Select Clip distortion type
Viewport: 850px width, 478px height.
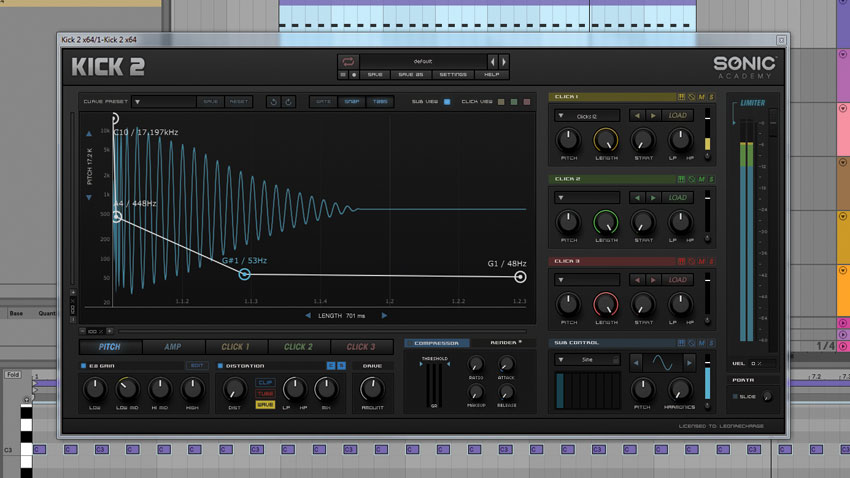click(265, 383)
